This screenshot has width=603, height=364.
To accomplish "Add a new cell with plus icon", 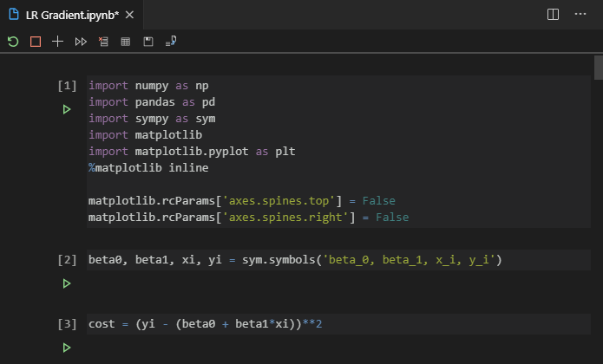I will (58, 41).
